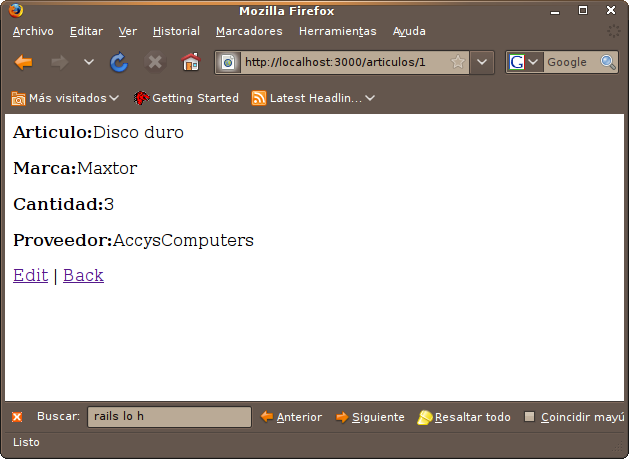Toggle Resaltar todo highlighting
Image resolution: width=629 pixels, height=459 pixels.
click(464, 417)
